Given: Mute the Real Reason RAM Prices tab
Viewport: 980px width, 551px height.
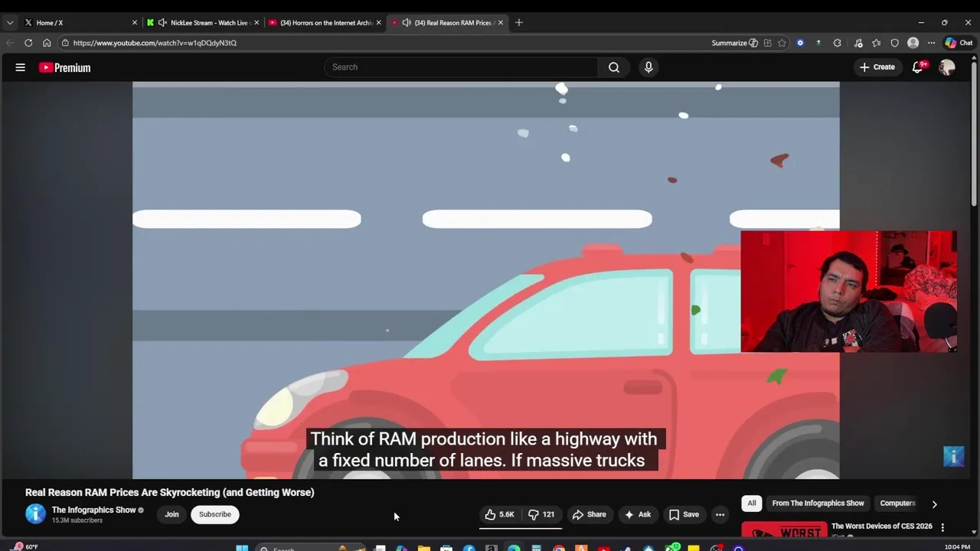Looking at the screenshot, I should point(406,23).
